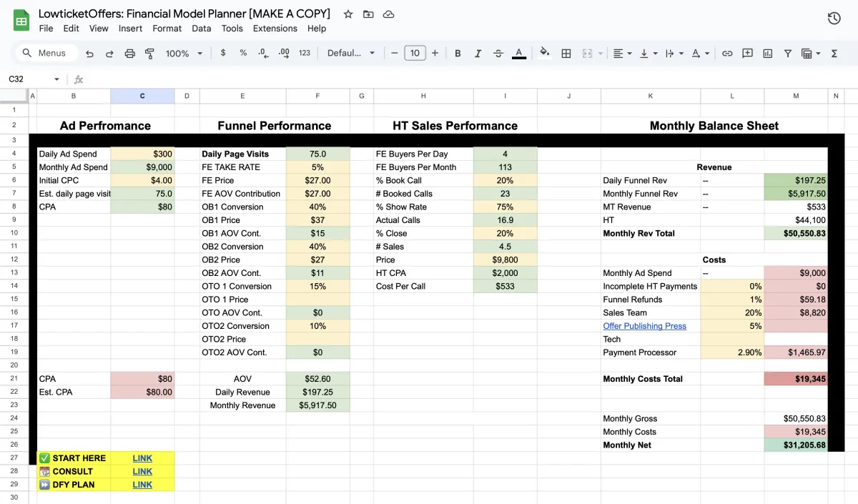Open the Functions sigma icon
The image size is (858, 504).
pyautogui.click(x=834, y=53)
